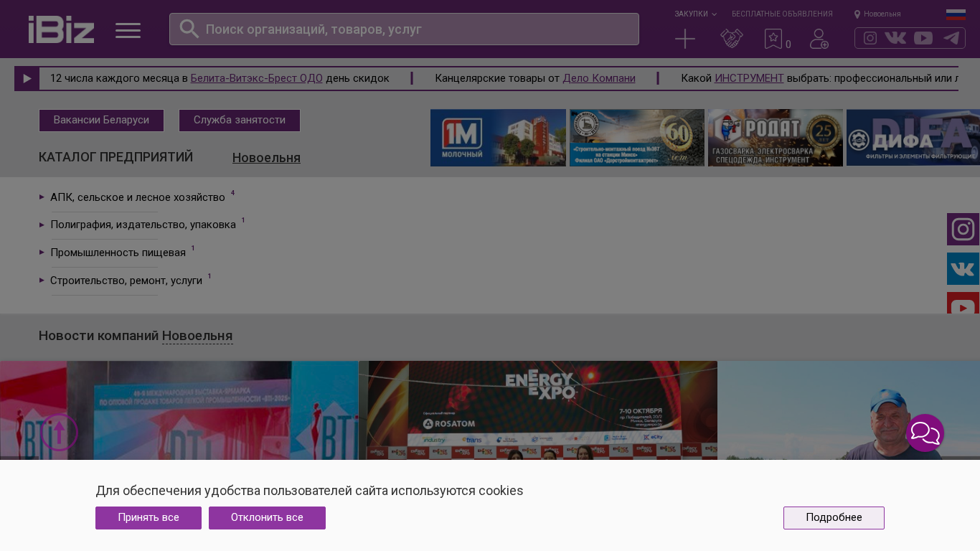980x551 pixels.
Task: Open the Energy Expo news image
Action: (538, 410)
